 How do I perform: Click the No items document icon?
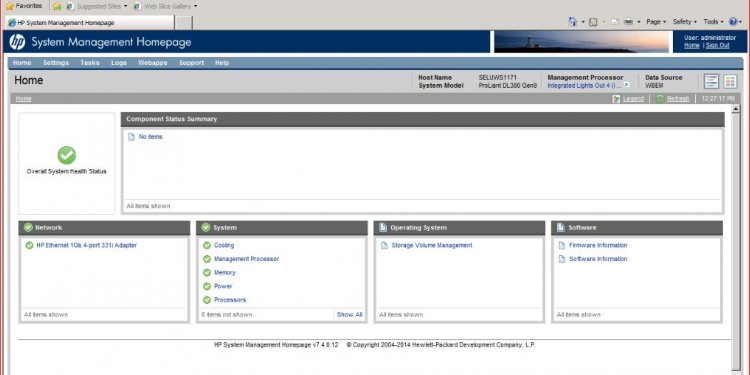(x=131, y=137)
